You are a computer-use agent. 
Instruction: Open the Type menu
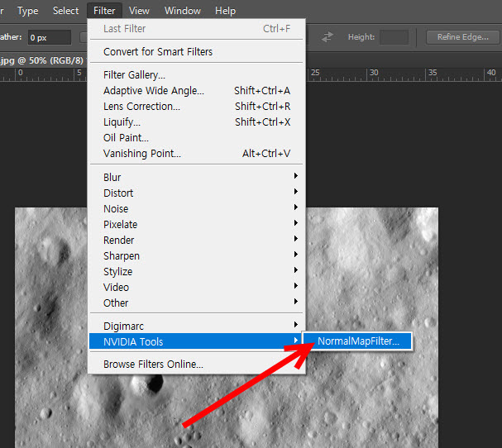[x=28, y=11]
